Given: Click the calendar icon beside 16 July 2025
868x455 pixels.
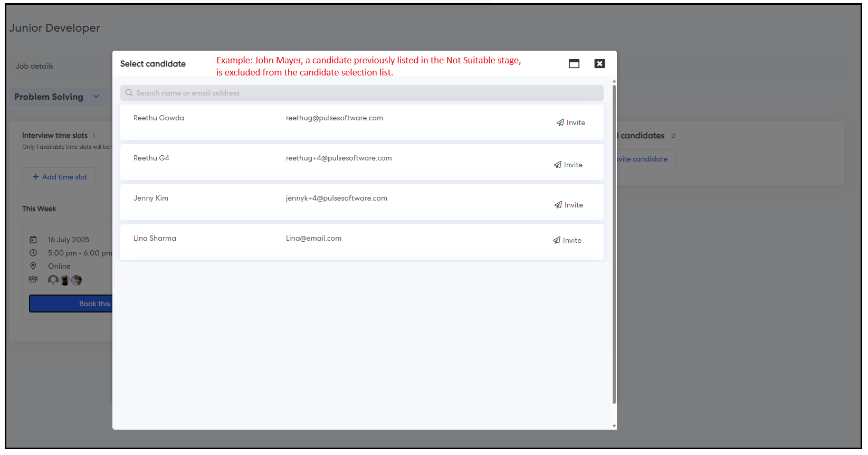Looking at the screenshot, I should pos(33,240).
